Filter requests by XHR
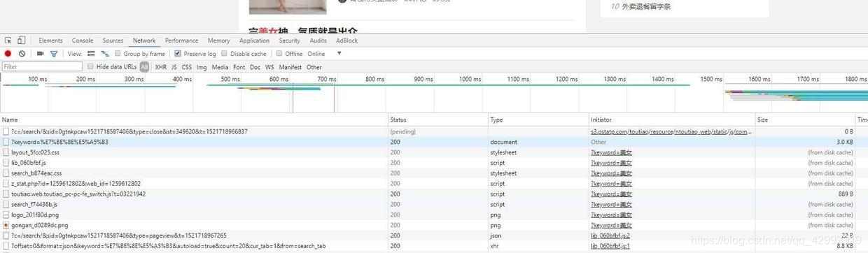 [x=161, y=67]
